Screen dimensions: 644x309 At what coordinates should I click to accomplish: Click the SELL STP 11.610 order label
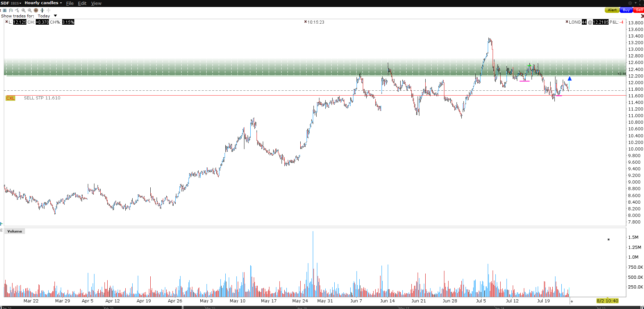[x=42, y=98]
